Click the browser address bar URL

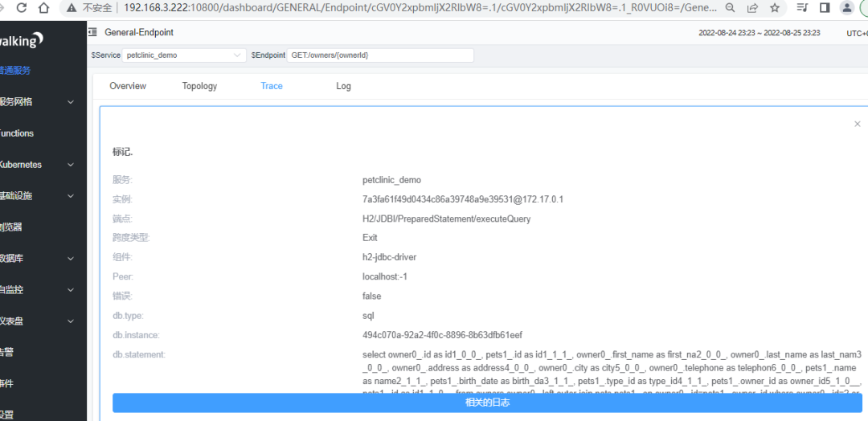tap(420, 8)
